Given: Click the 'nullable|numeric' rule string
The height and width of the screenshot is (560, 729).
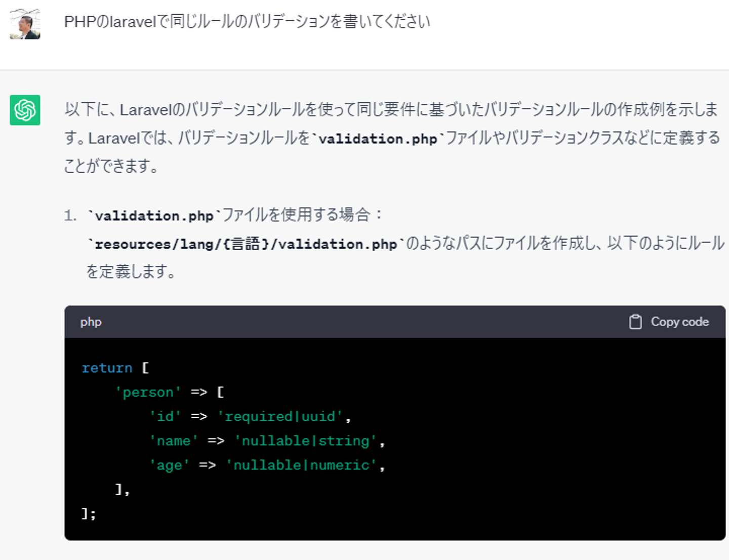Looking at the screenshot, I should pos(301,465).
